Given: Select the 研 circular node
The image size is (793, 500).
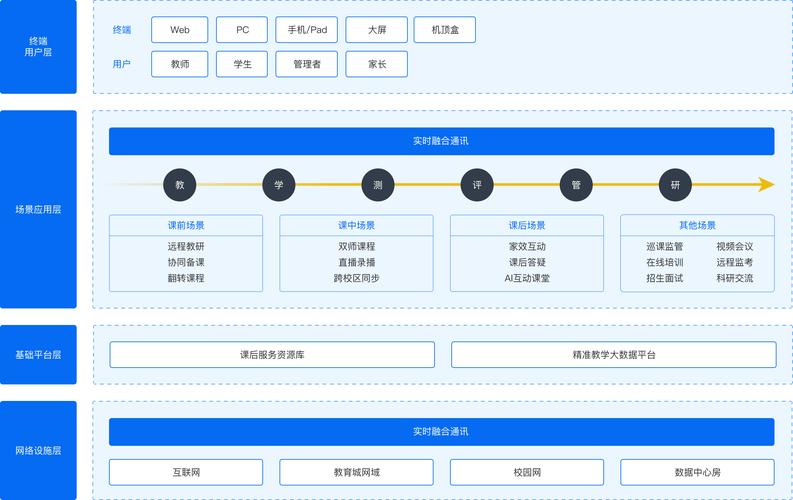Looking at the screenshot, I should tap(675, 185).
